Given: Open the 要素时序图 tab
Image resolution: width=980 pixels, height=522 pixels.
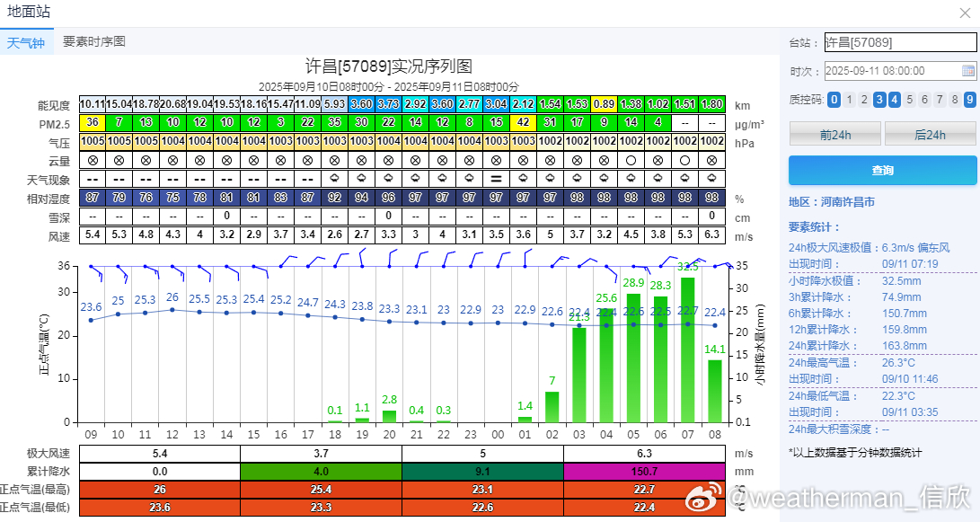Looking at the screenshot, I should pyautogui.click(x=94, y=42).
